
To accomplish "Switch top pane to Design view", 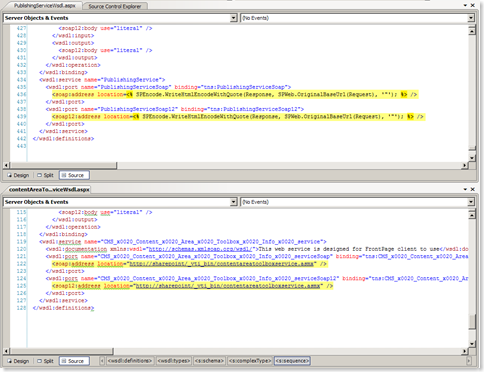I will [18, 175].
